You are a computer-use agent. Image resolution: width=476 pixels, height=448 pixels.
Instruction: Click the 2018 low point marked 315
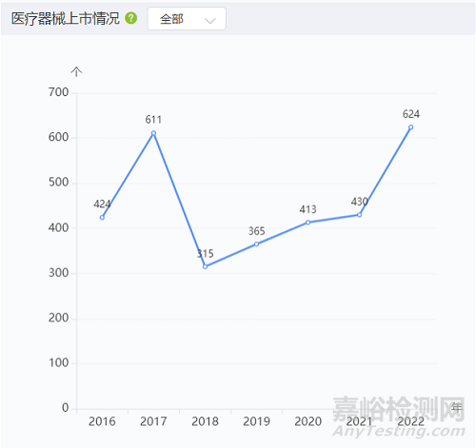coord(205,266)
